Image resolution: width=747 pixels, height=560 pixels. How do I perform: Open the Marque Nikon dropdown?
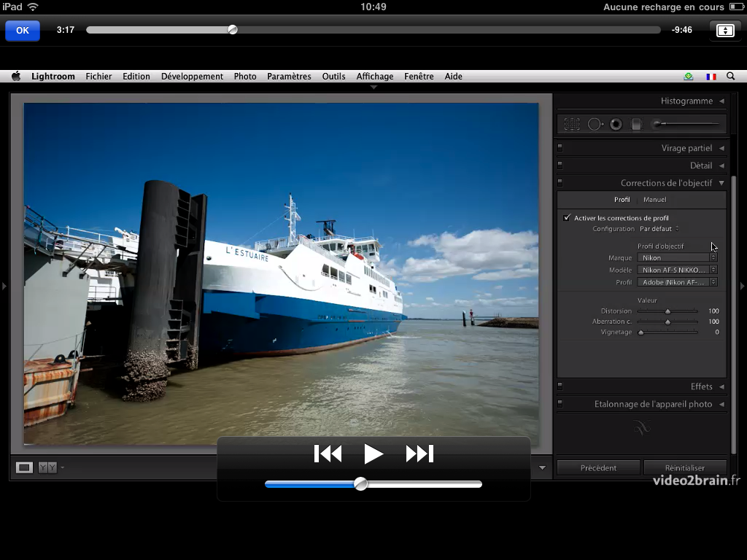677,257
